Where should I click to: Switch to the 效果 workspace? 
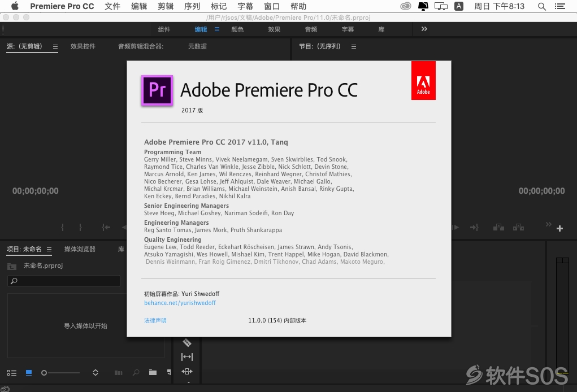point(274,29)
